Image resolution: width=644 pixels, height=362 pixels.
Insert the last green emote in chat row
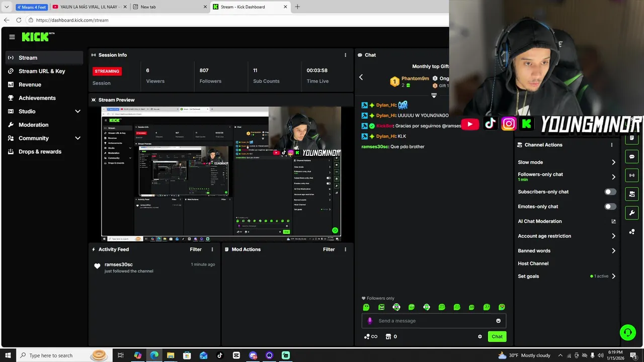pos(502,307)
